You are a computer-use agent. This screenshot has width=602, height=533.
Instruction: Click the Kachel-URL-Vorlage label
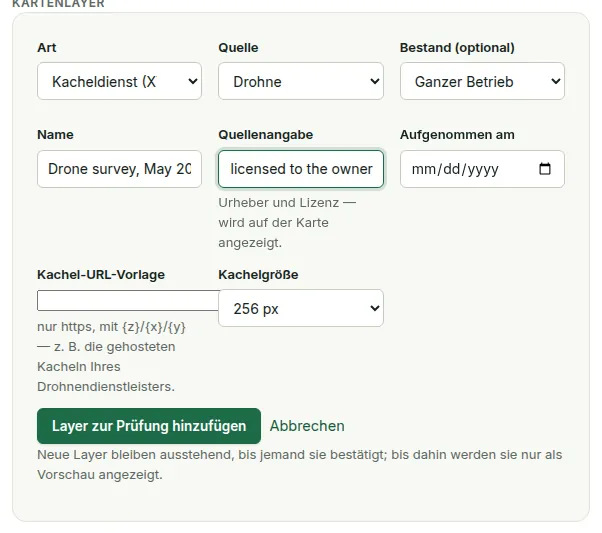click(x=101, y=275)
